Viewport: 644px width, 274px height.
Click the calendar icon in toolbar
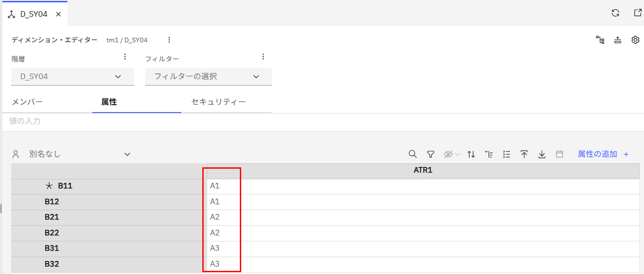(x=559, y=154)
